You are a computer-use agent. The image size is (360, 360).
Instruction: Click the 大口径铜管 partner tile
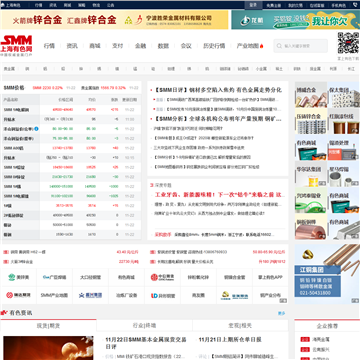coord(91,277)
